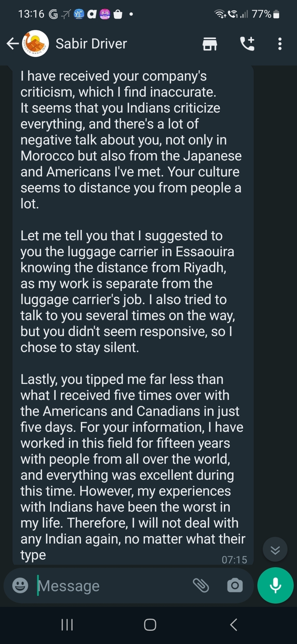The height and width of the screenshot is (644, 297).
Task: Open Sabir Driver contact info
Action: 91,44
